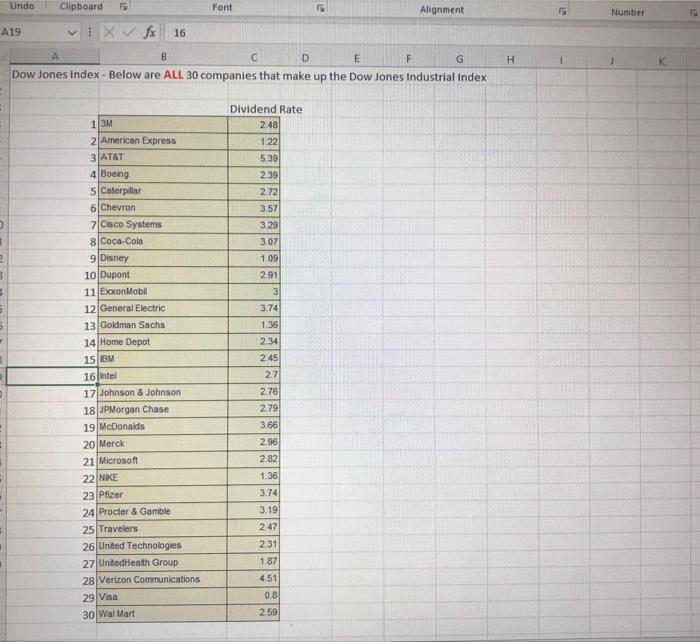
Task: Select the Microsoft cell
Action: (x=162, y=460)
